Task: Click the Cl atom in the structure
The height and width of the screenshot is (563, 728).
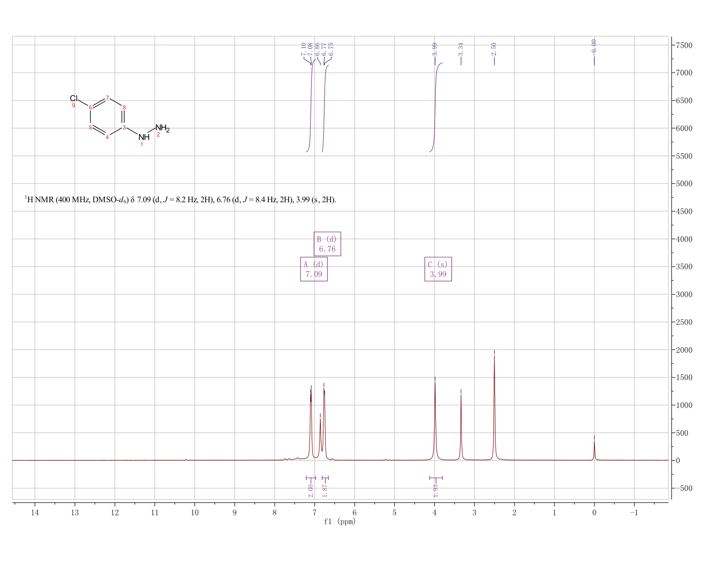Action: (74, 98)
